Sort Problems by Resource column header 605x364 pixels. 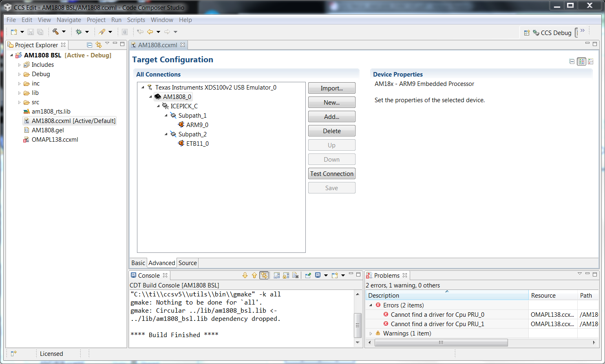point(553,296)
